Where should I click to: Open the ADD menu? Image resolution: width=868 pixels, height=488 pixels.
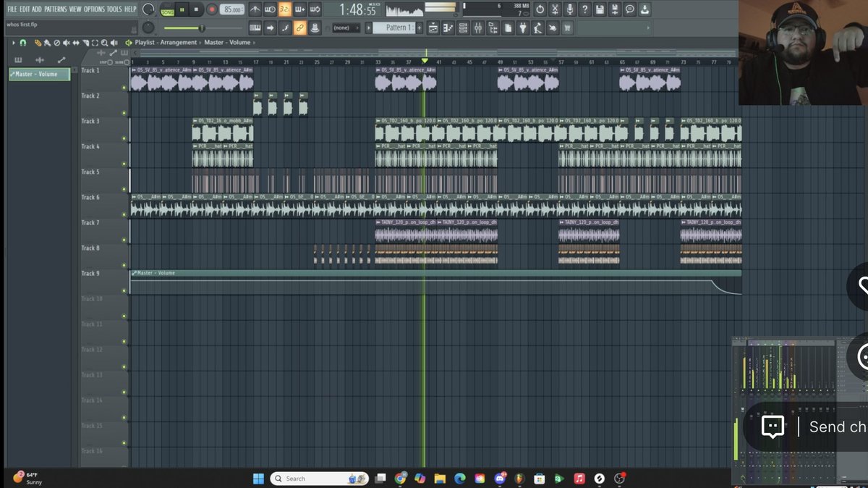[x=37, y=9]
